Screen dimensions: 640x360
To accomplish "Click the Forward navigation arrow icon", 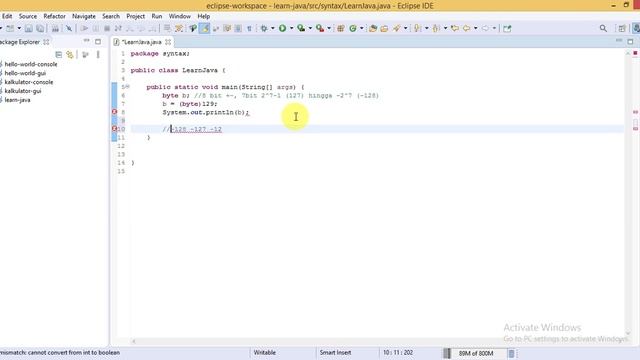I will [x=485, y=28].
